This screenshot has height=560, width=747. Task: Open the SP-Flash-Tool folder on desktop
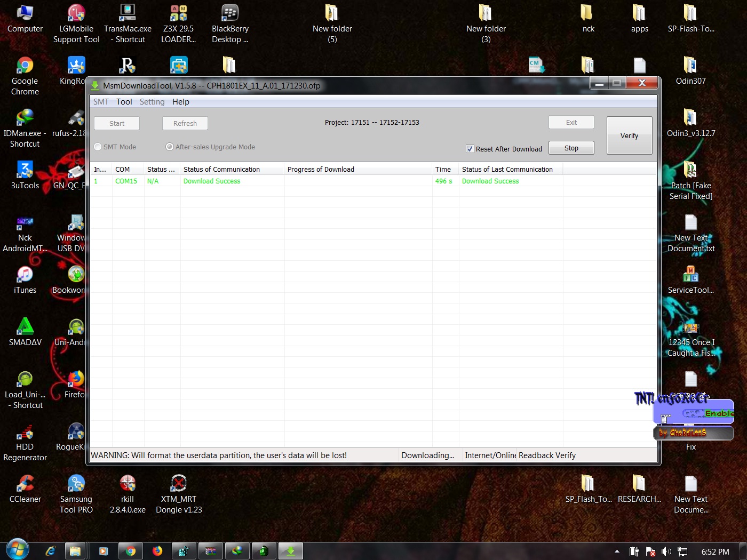[x=691, y=19]
